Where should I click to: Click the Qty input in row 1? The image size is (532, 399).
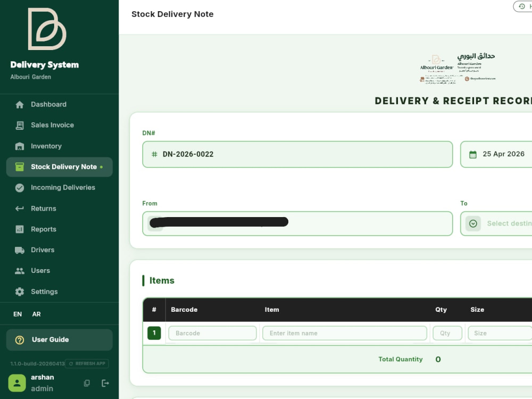tap(447, 333)
